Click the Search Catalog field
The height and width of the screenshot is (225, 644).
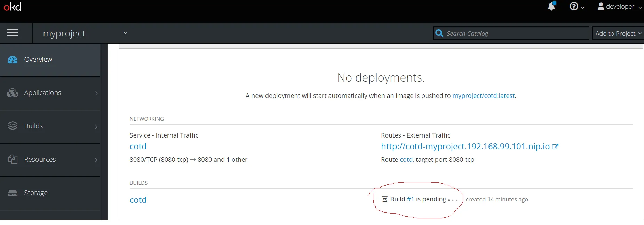pyautogui.click(x=511, y=33)
